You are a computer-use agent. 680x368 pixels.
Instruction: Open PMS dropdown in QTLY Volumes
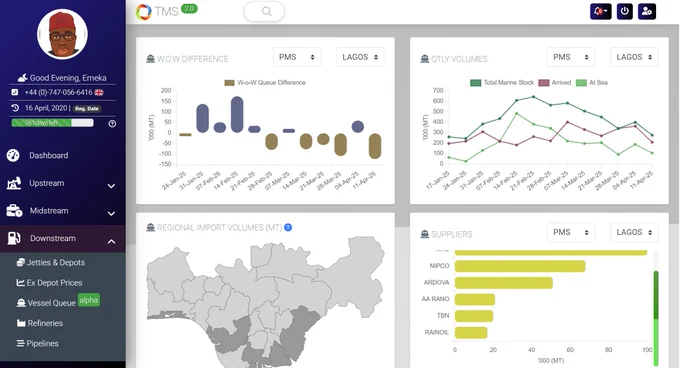571,57
